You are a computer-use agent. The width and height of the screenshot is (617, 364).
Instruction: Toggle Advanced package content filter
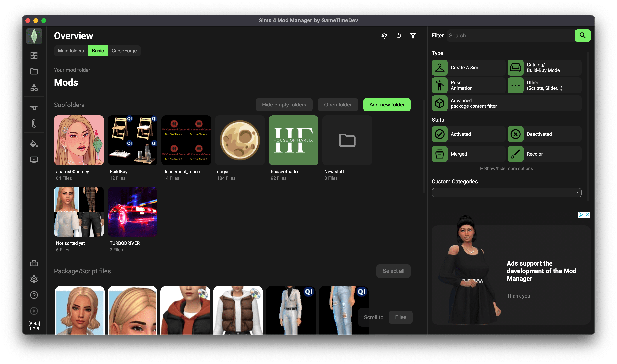(x=506, y=103)
